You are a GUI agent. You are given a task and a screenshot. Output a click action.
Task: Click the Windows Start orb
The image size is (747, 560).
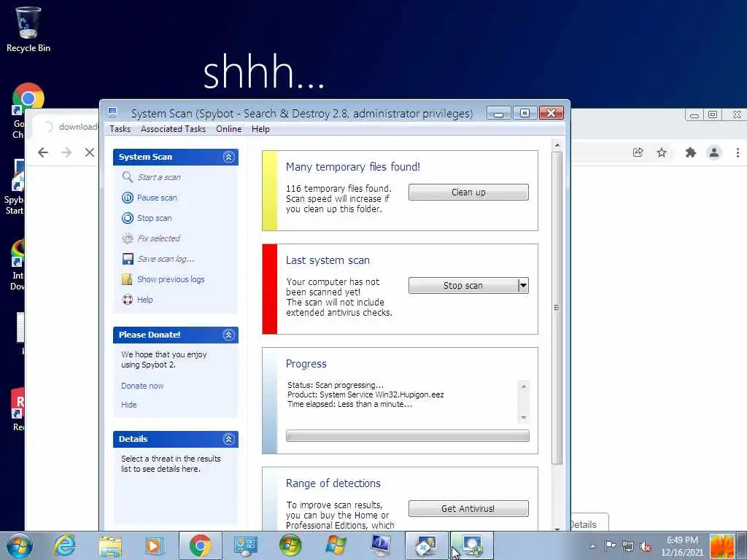[19, 545]
